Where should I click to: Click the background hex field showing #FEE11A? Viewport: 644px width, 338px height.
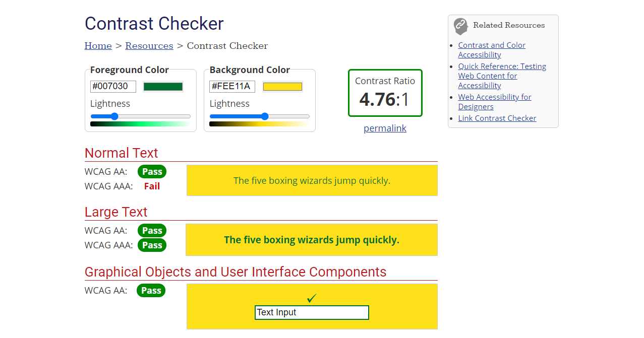[x=232, y=86]
